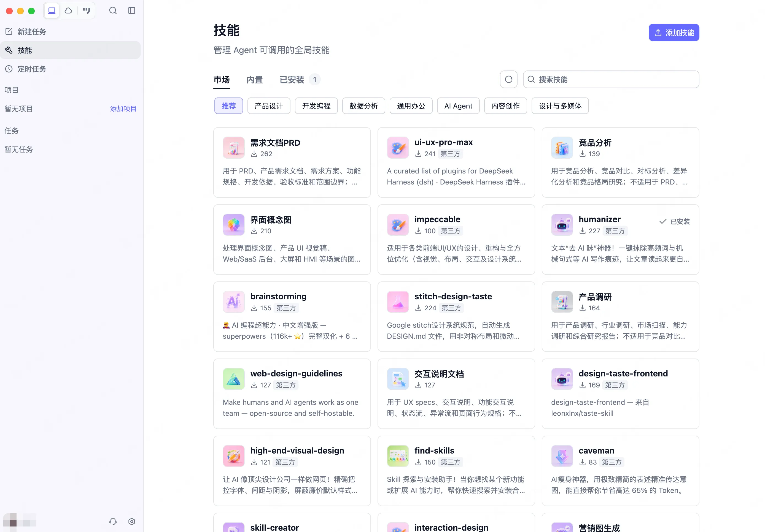
Task: Click the high-end-visual-design icon
Action: [234, 456]
